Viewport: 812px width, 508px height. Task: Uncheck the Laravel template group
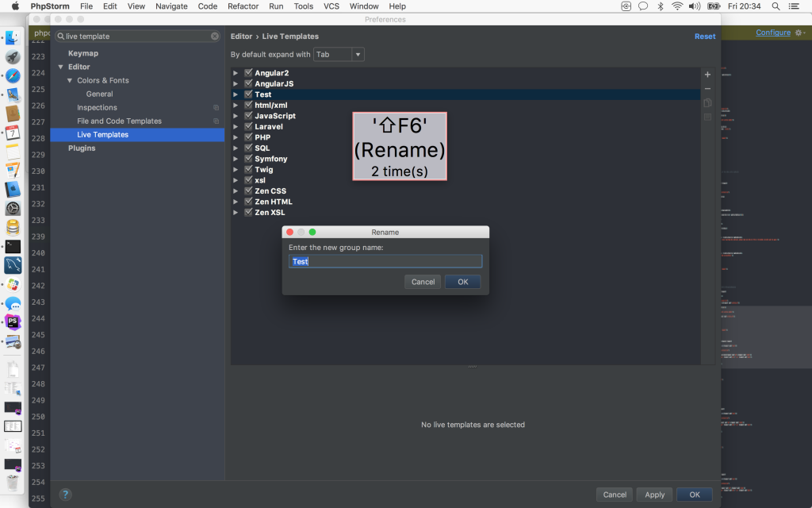[248, 126]
